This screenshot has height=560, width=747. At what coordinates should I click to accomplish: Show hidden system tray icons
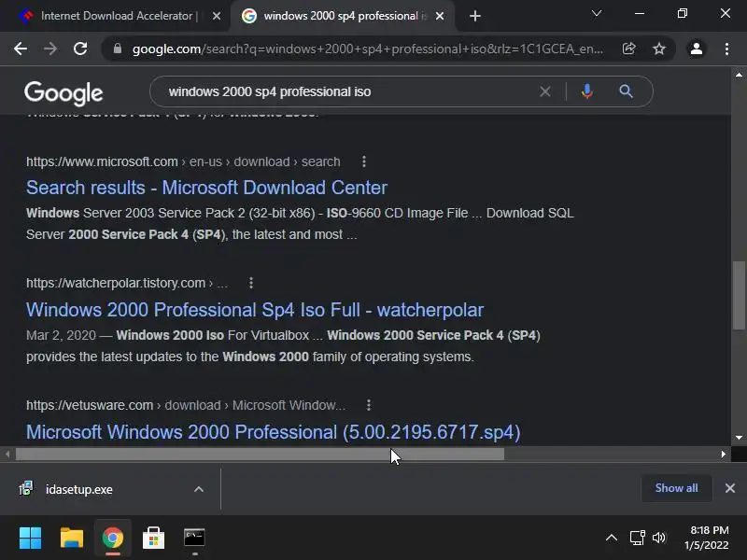coord(612,539)
